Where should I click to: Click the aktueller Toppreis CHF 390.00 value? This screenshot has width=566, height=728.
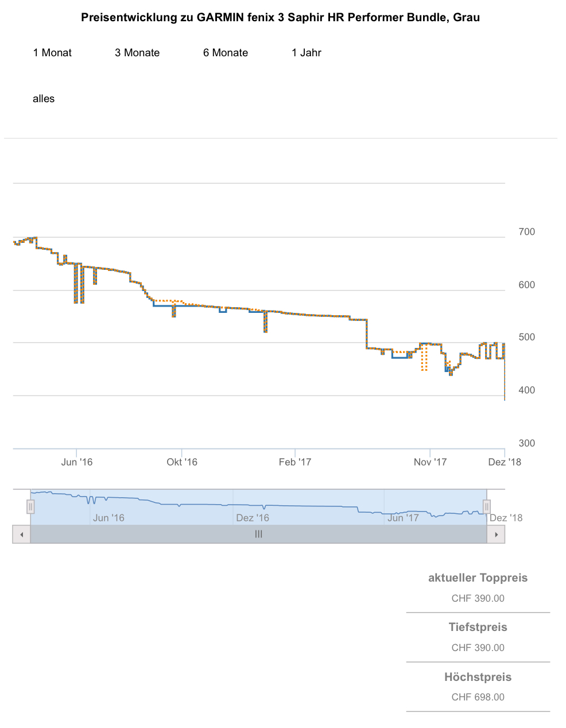coord(478,598)
